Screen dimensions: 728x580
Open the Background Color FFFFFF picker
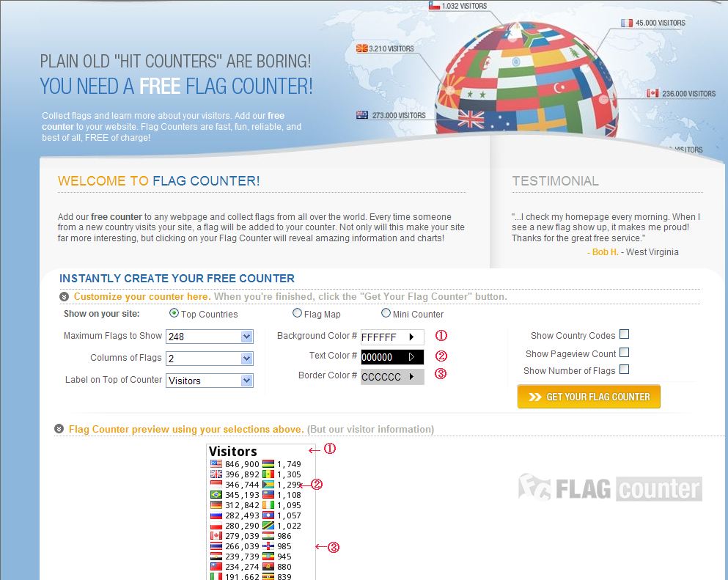coord(392,337)
